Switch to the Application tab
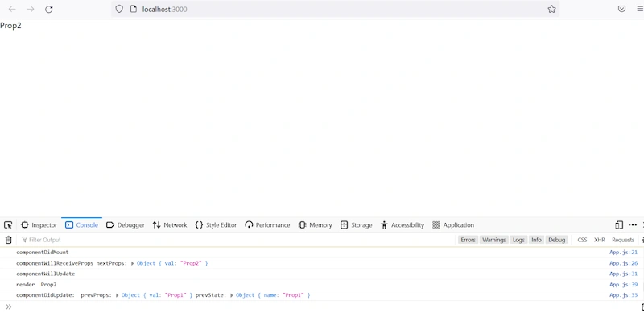 [453, 225]
